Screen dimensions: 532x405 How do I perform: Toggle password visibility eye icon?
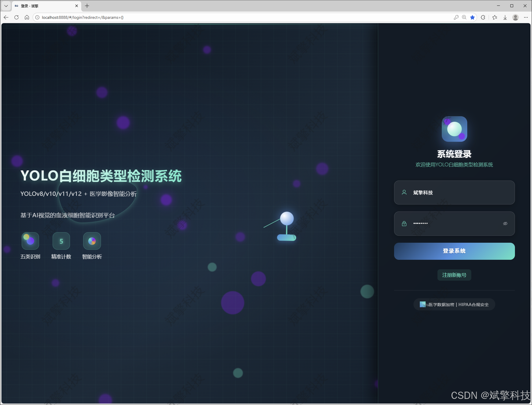(x=505, y=224)
